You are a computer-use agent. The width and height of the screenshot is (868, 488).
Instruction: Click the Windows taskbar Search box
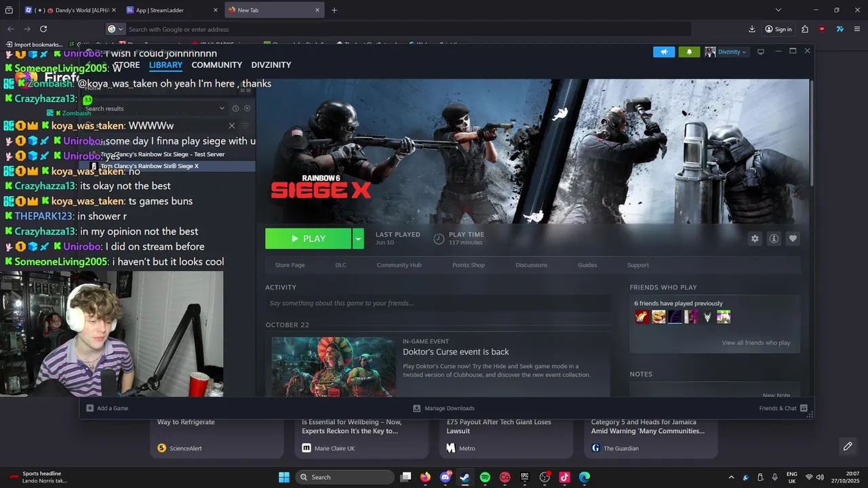(x=345, y=477)
